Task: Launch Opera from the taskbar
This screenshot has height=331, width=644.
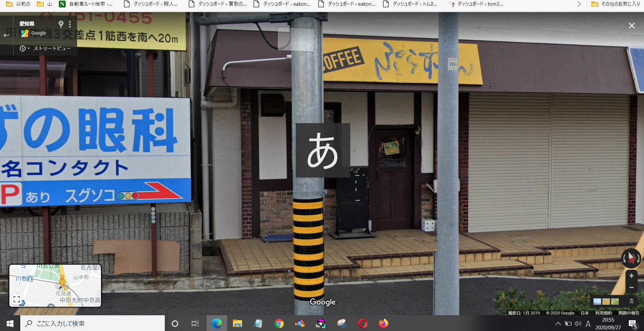Action: (x=362, y=323)
